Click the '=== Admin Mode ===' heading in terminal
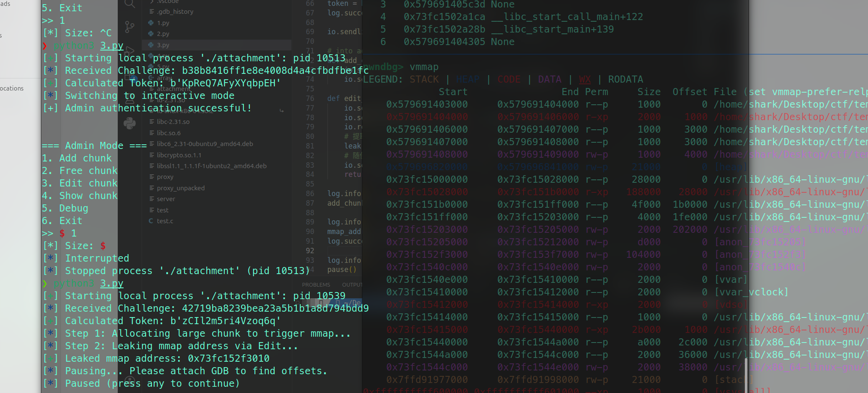This screenshot has width=868, height=393. [x=94, y=146]
